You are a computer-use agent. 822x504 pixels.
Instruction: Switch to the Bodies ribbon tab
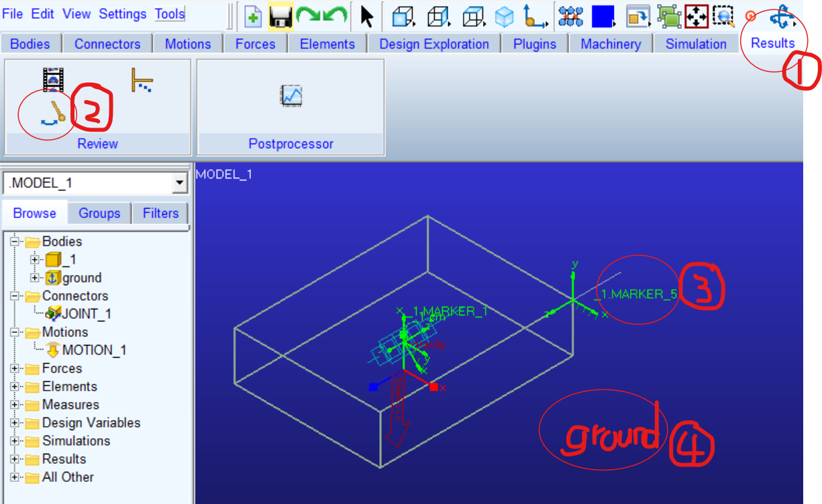[x=30, y=44]
